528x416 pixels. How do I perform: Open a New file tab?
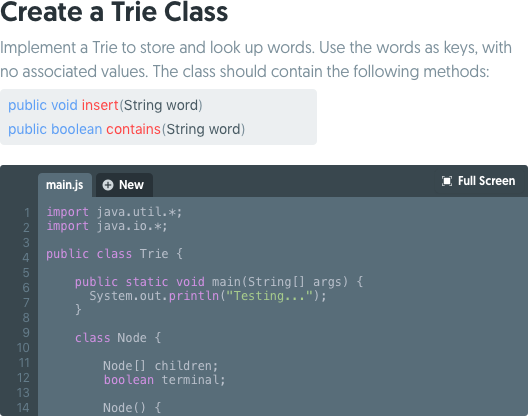(124, 185)
